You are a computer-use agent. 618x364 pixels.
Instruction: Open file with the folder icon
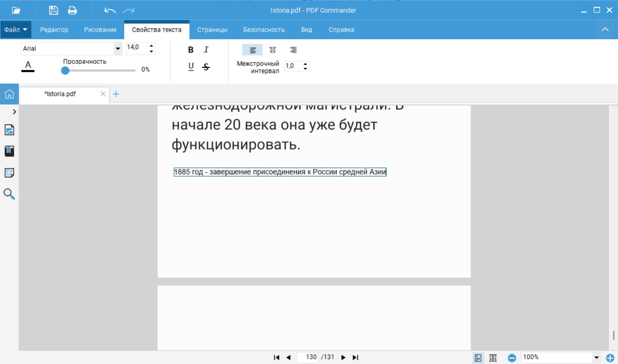16,10
